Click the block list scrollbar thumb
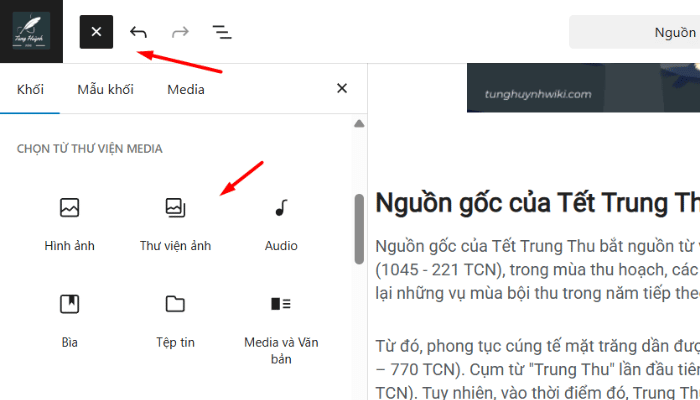This screenshot has width=700, height=400. click(359, 230)
